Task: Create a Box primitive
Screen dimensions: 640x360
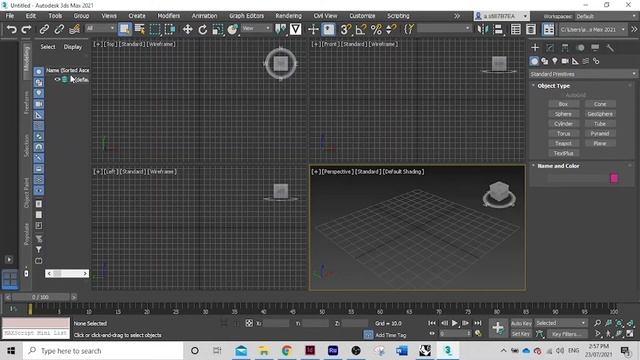Action: tap(563, 104)
